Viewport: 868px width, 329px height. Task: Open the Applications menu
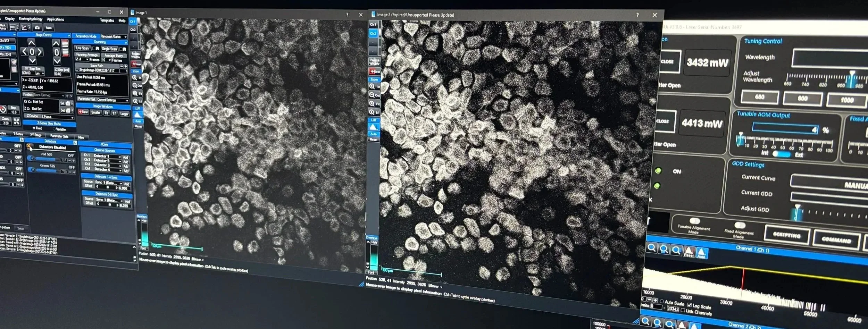click(x=56, y=19)
